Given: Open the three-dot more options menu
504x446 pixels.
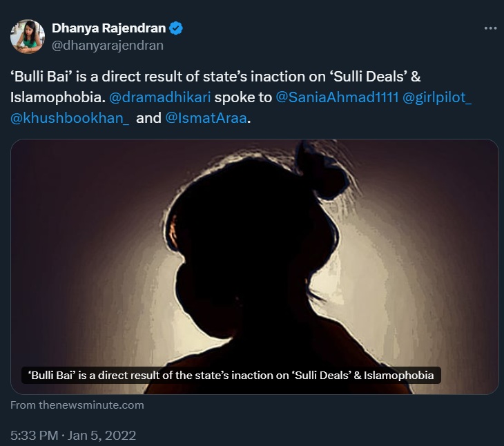Looking at the screenshot, I should 490,28.
